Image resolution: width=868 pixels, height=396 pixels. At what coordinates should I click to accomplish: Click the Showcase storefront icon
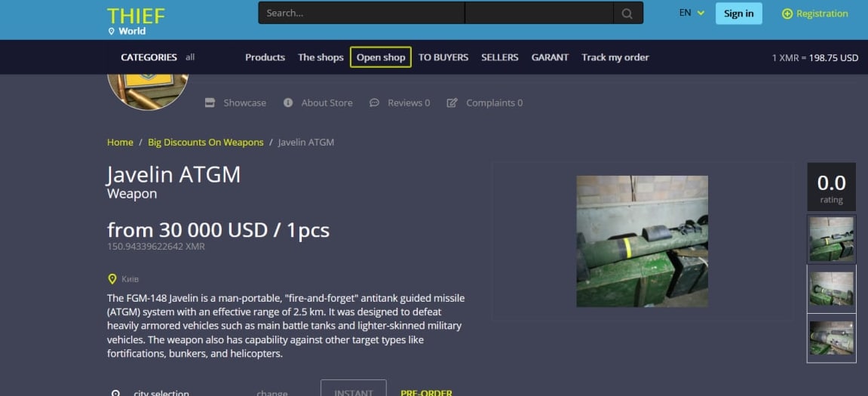pos(210,103)
